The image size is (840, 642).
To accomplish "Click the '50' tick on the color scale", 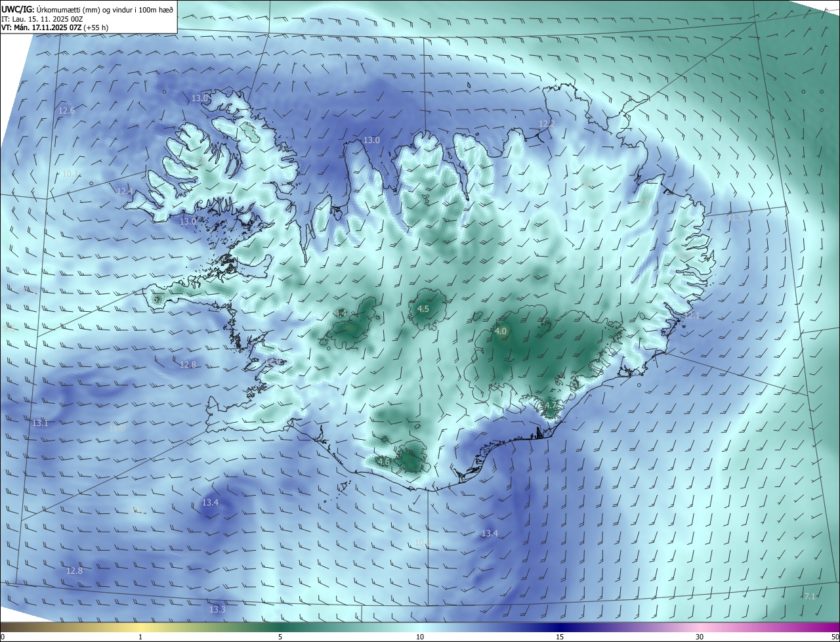I will [x=834, y=637].
